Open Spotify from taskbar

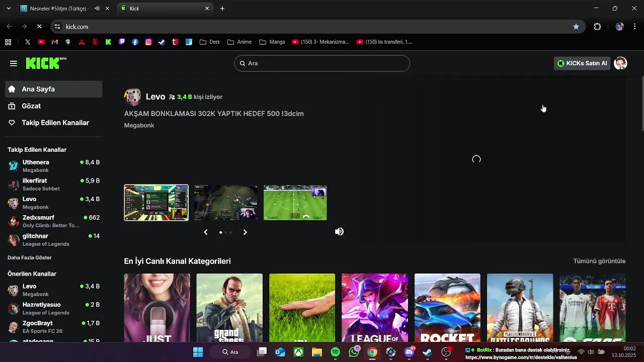click(336, 352)
